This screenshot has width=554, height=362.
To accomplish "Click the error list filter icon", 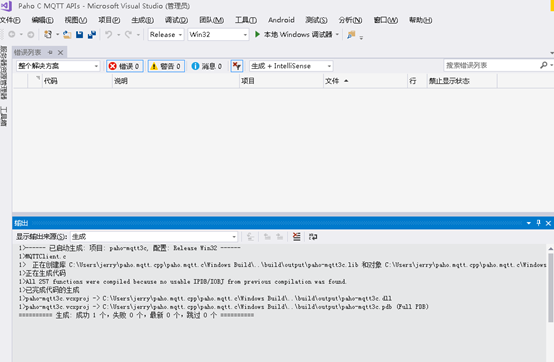I will [x=237, y=66].
